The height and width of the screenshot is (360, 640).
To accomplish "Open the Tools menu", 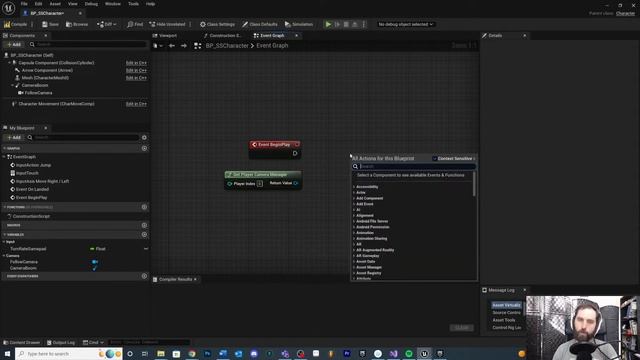I will [133, 4].
